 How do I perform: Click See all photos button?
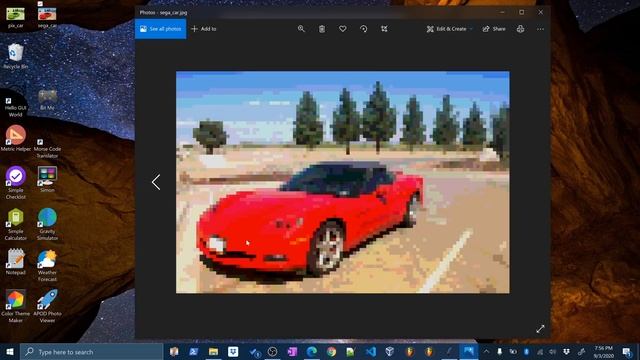click(x=160, y=29)
